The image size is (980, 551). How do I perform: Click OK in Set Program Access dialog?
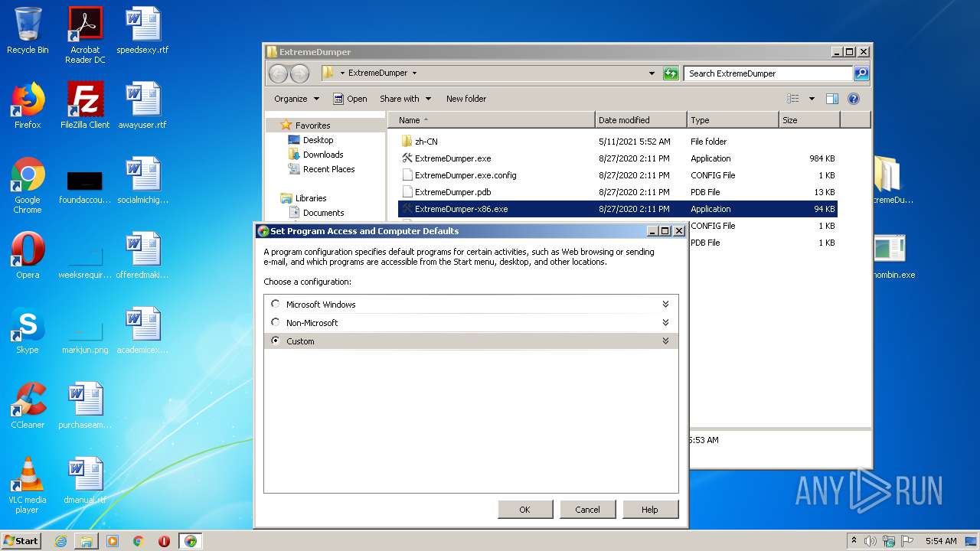[x=524, y=510]
